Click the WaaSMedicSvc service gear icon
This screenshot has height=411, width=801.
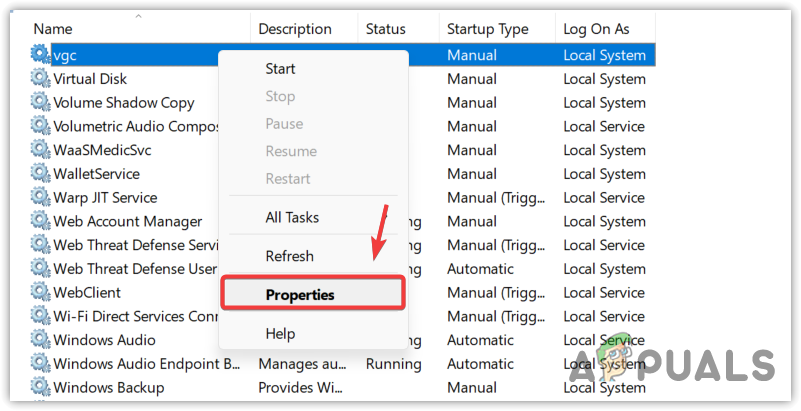(40, 150)
